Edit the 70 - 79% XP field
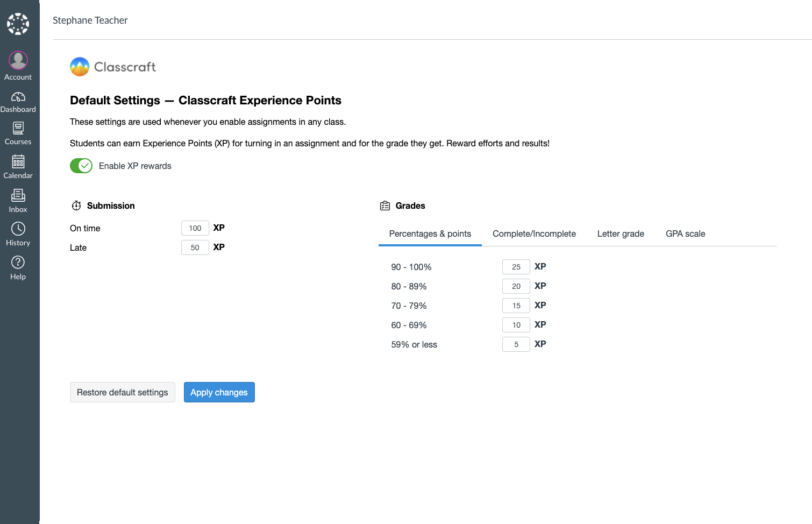This screenshot has width=812, height=524. pyautogui.click(x=516, y=306)
